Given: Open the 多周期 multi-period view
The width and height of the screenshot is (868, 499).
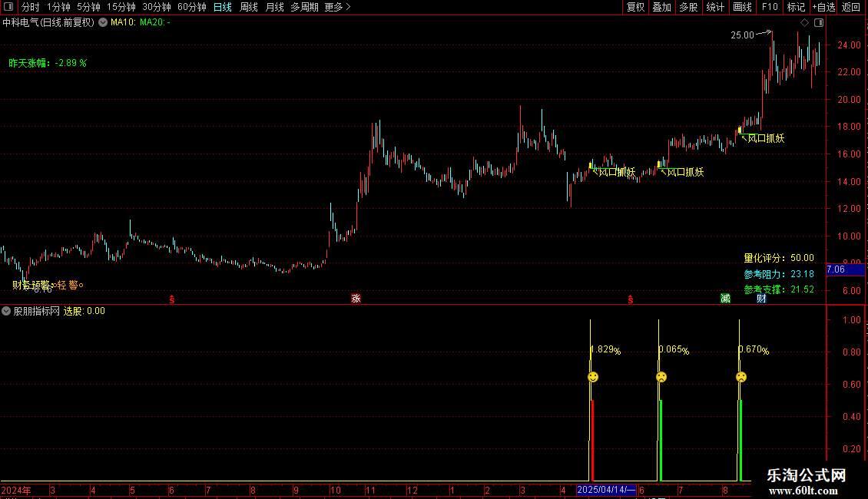Looking at the screenshot, I should (304, 7).
